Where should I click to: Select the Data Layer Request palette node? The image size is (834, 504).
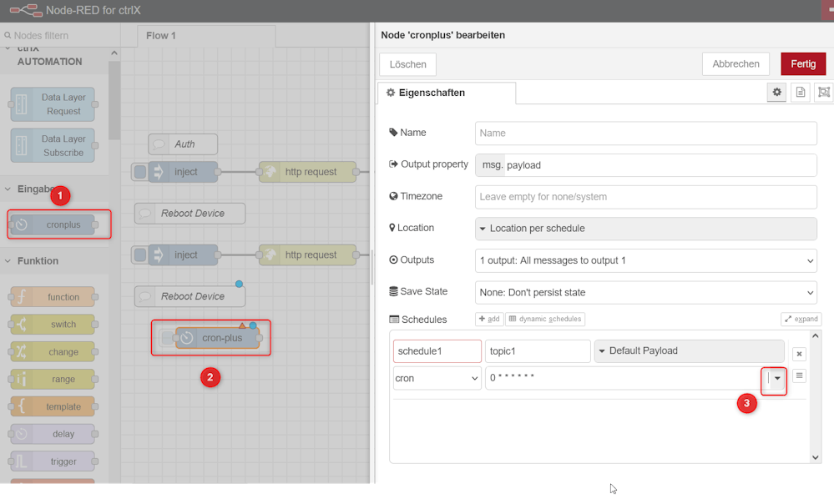click(x=53, y=104)
